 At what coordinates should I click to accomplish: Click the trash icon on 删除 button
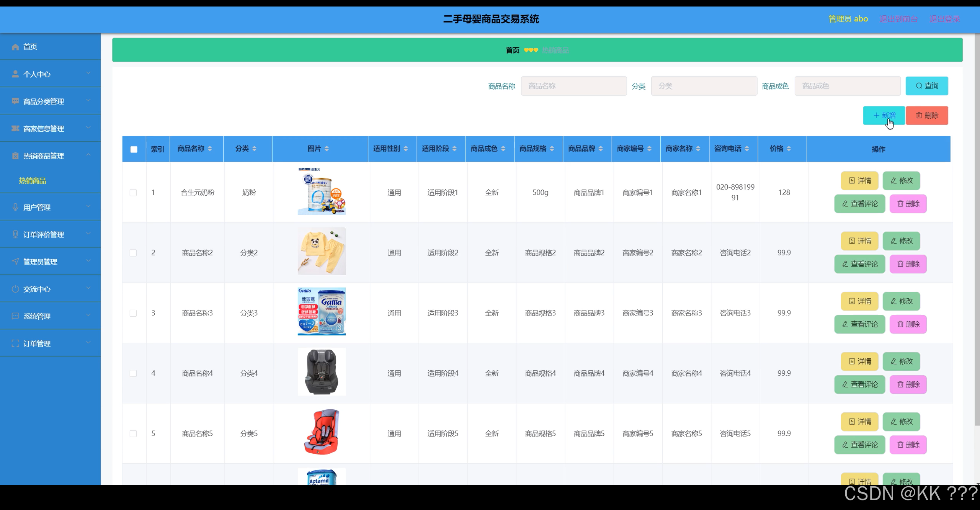coord(918,115)
